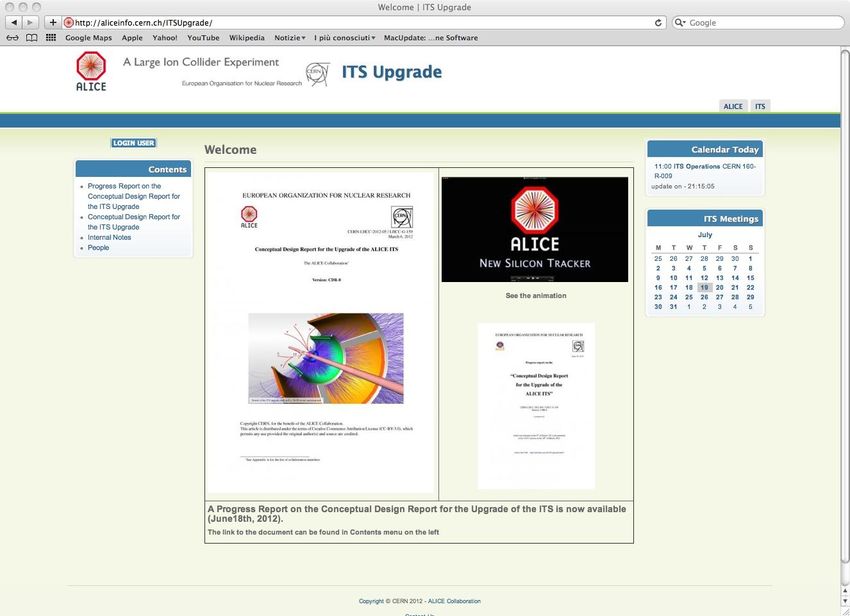Viewport: 850px width, 616px height.
Task: Click the ALICE New Silicon Tracker animation thumbnail
Action: (x=534, y=229)
